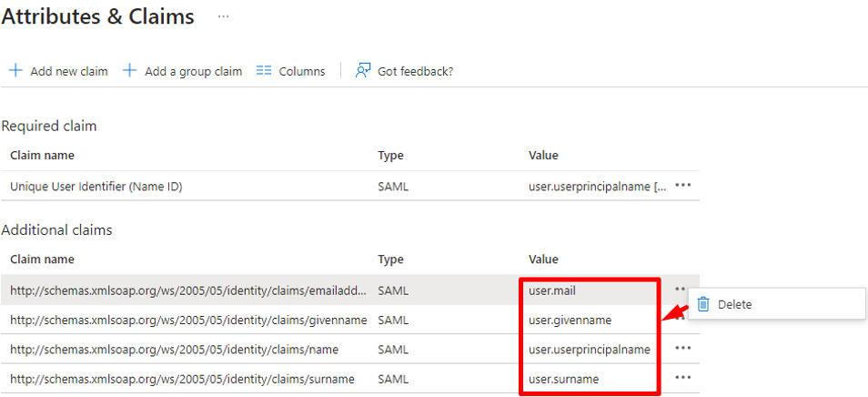
Task: Open the Got feedback? option
Action: 404,71
